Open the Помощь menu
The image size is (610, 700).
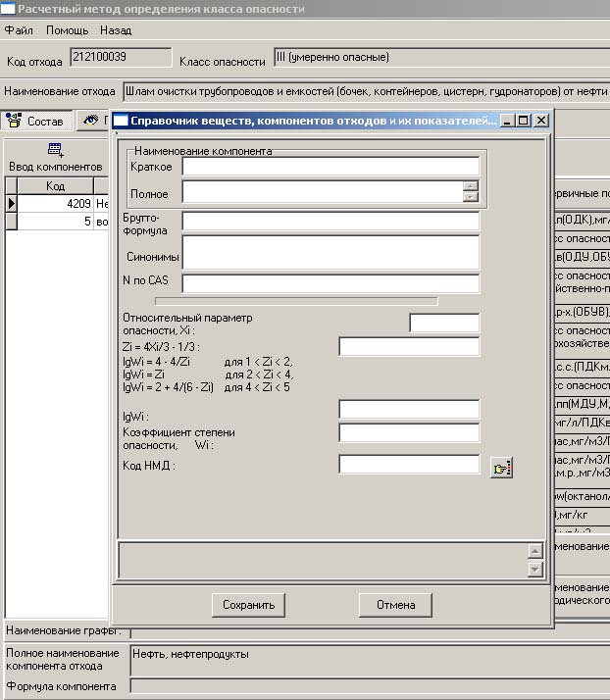click(x=67, y=30)
